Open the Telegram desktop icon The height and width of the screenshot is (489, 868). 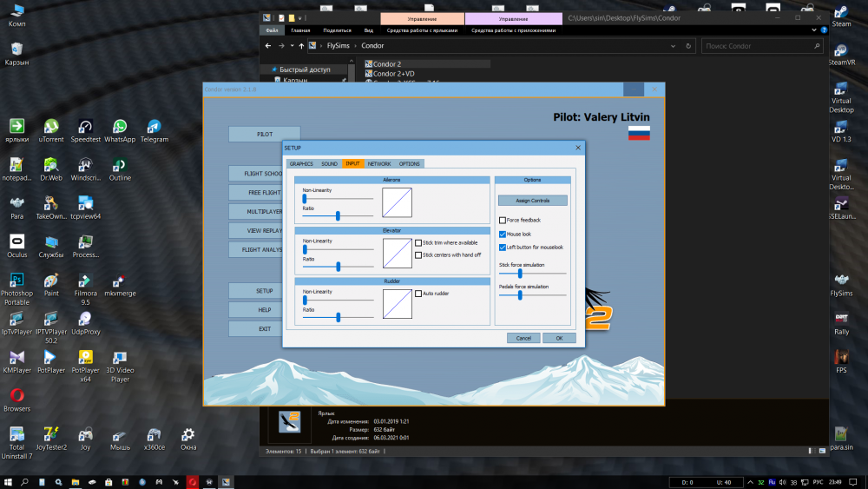tap(154, 130)
